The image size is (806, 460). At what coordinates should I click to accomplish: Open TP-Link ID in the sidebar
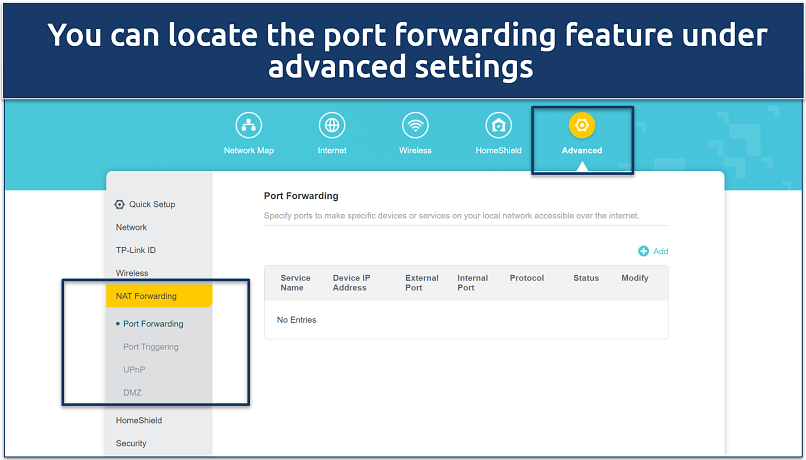136,250
